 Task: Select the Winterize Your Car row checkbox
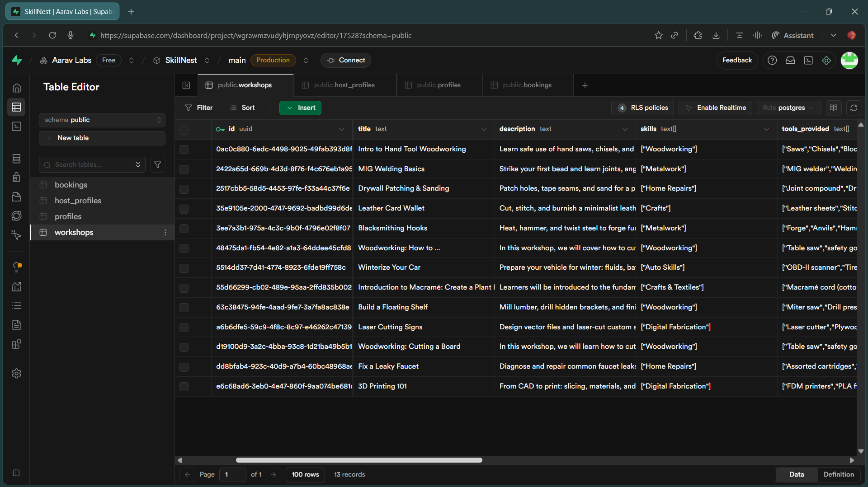click(184, 268)
